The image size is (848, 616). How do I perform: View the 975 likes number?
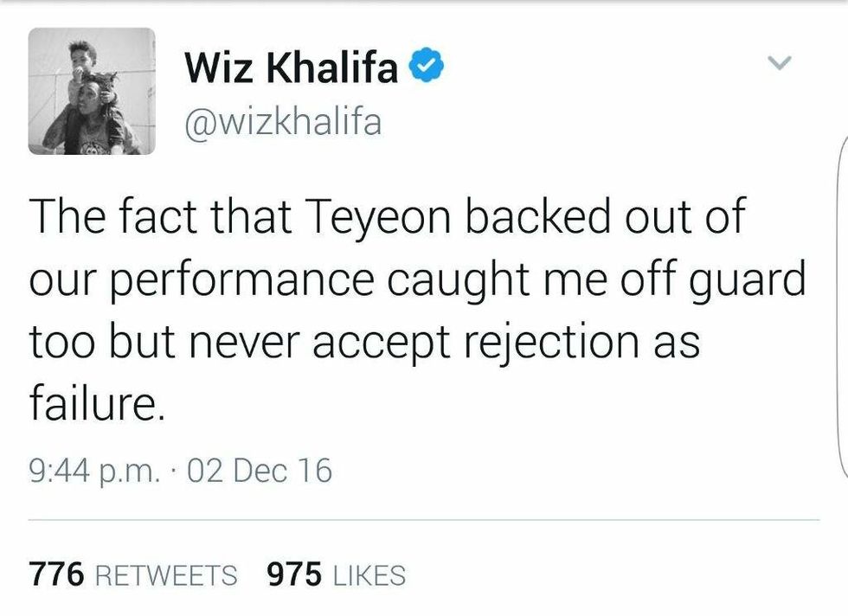click(x=296, y=574)
